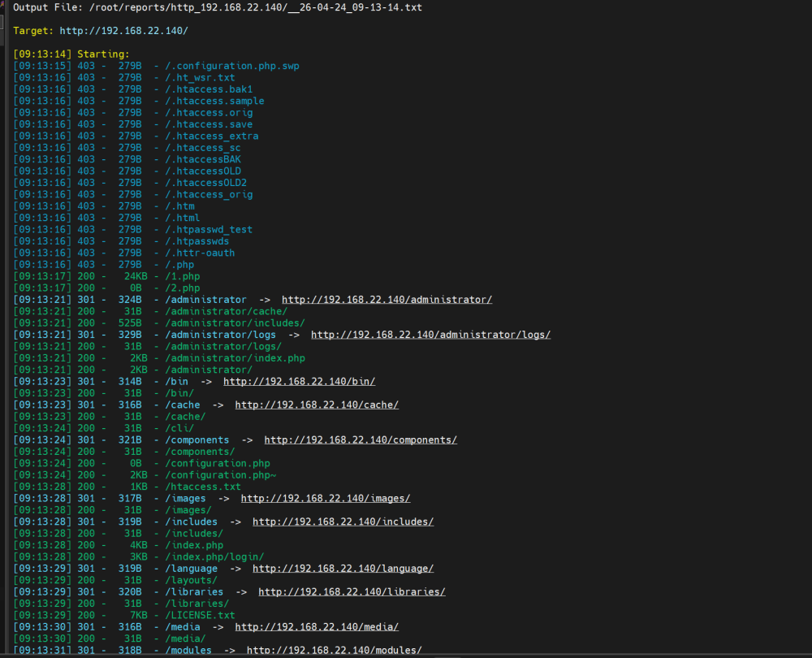The image size is (812, 658).
Task: Open the http://192.168.22.140/includes/ link
Action: click(343, 522)
